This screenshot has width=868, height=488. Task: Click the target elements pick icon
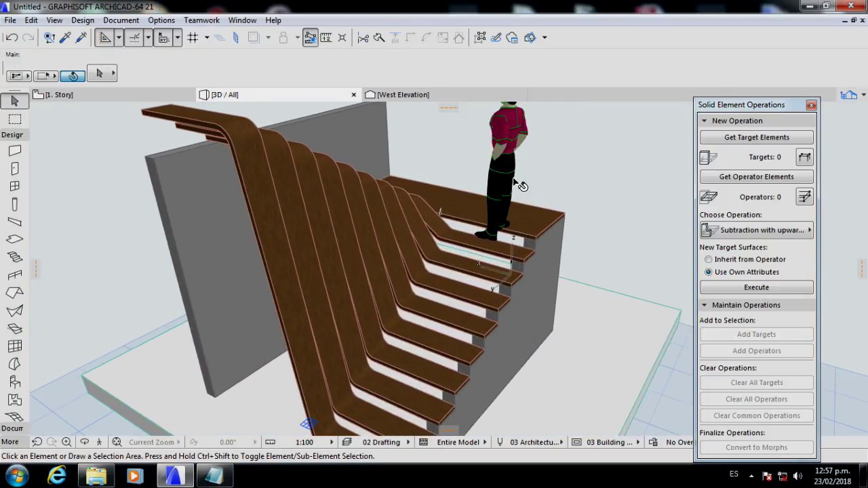click(x=804, y=157)
